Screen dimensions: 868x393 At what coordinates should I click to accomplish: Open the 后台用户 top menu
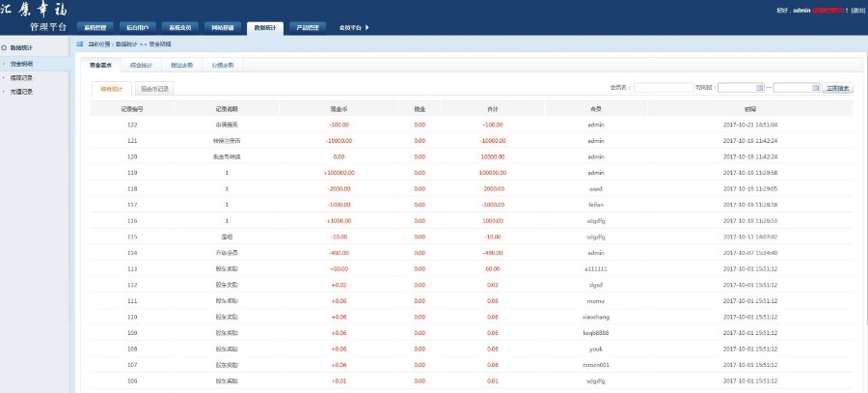pyautogui.click(x=137, y=28)
